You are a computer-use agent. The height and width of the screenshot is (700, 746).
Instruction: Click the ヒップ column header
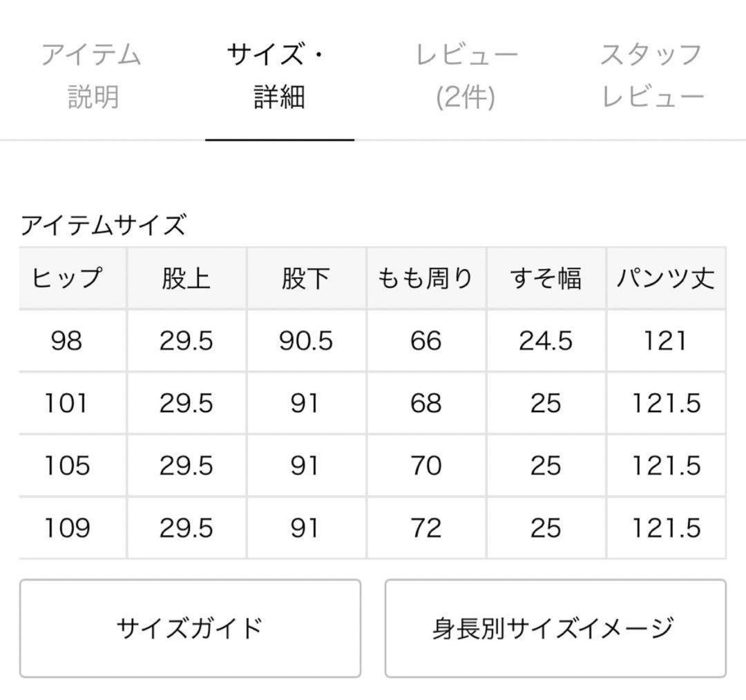pos(67,278)
